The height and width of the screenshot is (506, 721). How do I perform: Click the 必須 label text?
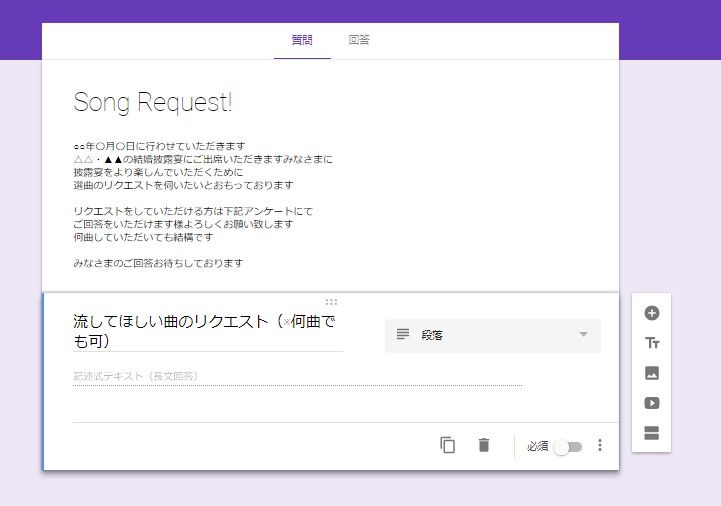(537, 447)
